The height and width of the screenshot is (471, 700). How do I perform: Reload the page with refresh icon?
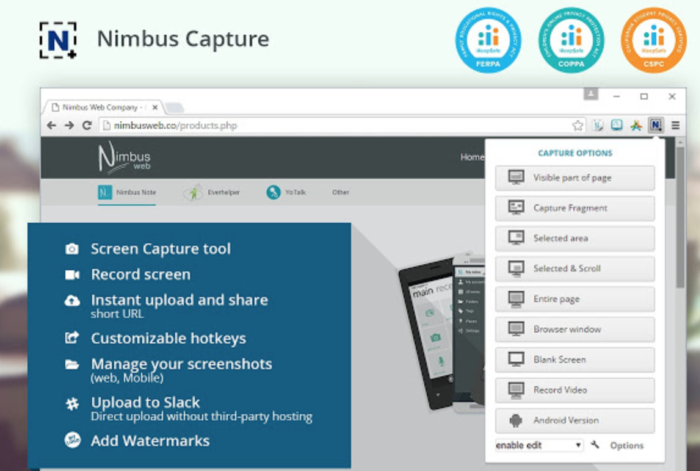coord(87,125)
